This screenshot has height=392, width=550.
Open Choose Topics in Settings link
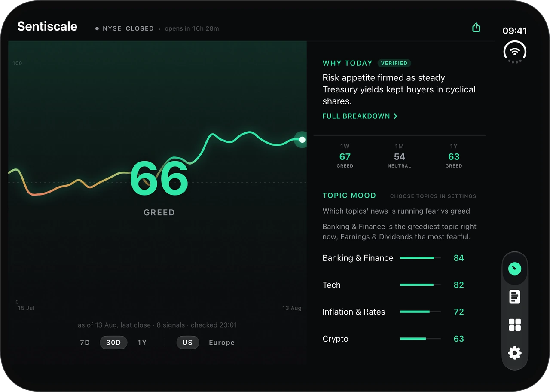click(x=433, y=196)
